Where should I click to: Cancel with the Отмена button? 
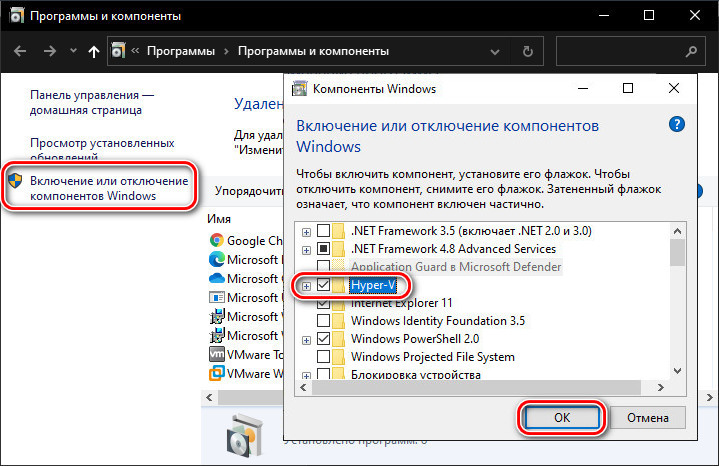tap(647, 417)
